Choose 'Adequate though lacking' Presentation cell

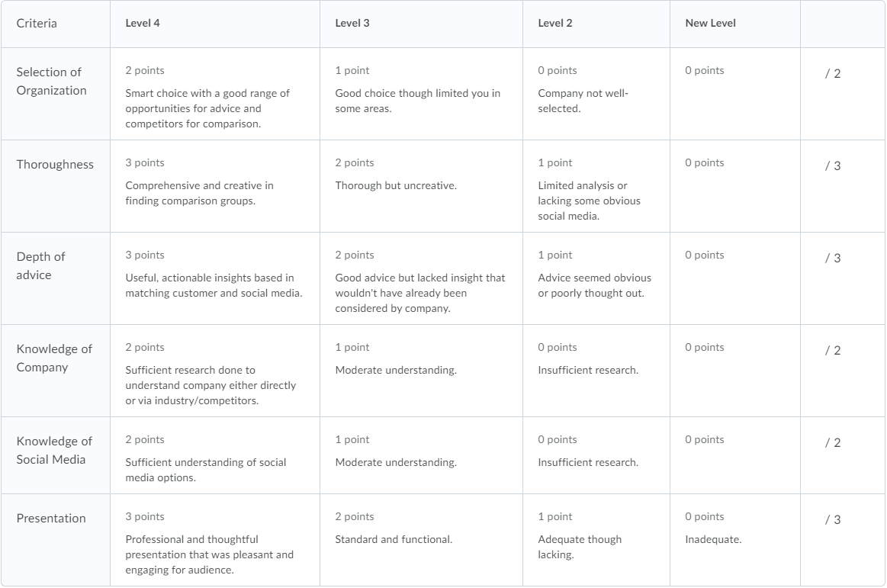(x=596, y=540)
